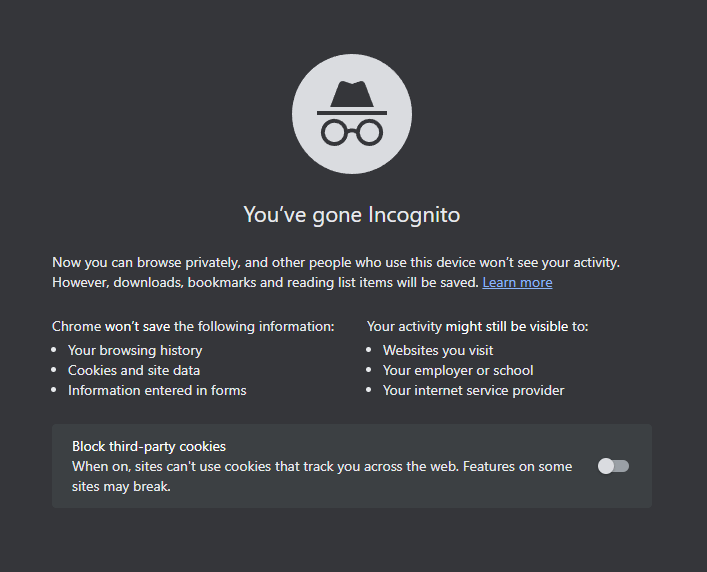Click "Your activity might still be visible to" heading
This screenshot has width=707, height=572.
478,326
